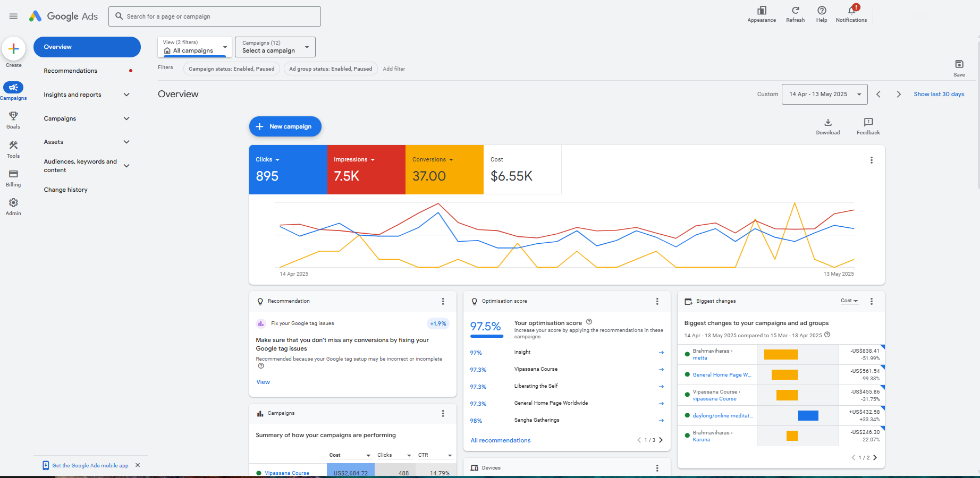
Task: Open the Notifications bell
Action: (x=851, y=14)
